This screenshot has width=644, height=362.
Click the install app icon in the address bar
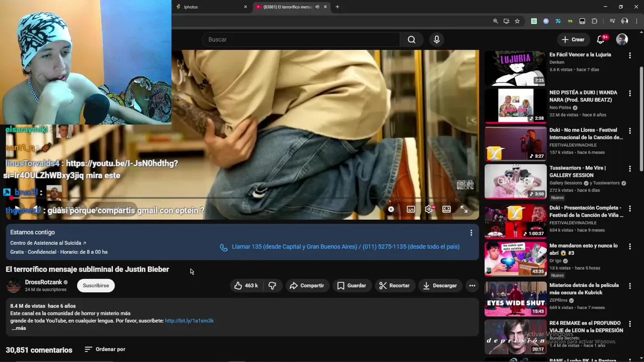pyautogui.click(x=506, y=21)
